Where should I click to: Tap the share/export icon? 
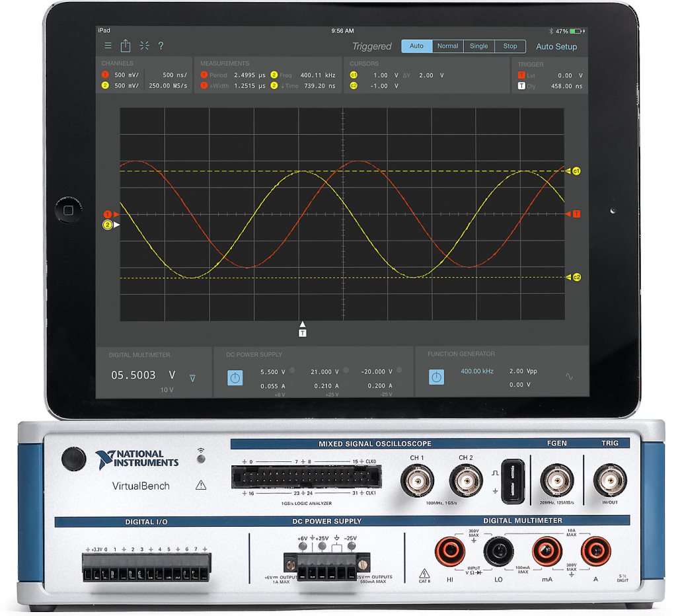point(126,46)
